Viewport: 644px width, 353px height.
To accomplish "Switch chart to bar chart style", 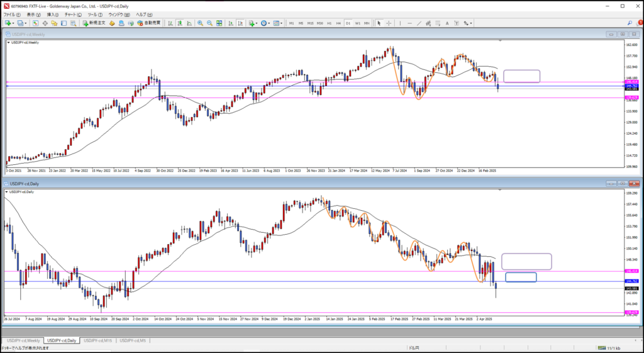I will tap(170, 23).
